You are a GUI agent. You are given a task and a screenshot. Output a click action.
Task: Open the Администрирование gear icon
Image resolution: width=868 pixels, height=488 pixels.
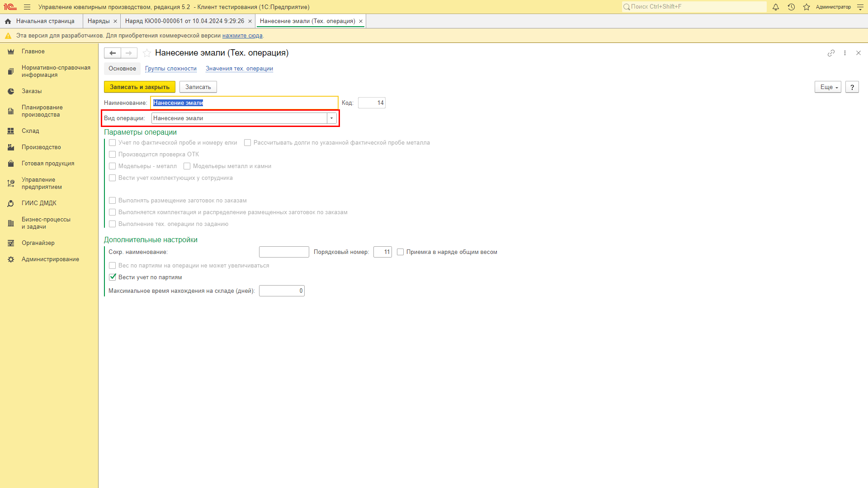click(11, 259)
